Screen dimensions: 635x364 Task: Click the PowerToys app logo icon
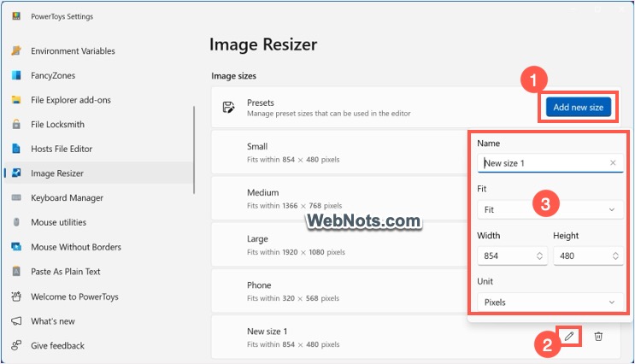point(16,16)
